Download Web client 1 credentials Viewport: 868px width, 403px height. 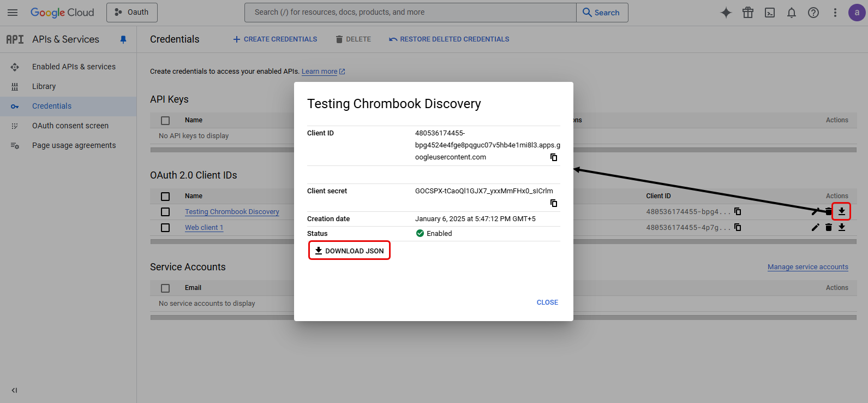click(x=842, y=227)
